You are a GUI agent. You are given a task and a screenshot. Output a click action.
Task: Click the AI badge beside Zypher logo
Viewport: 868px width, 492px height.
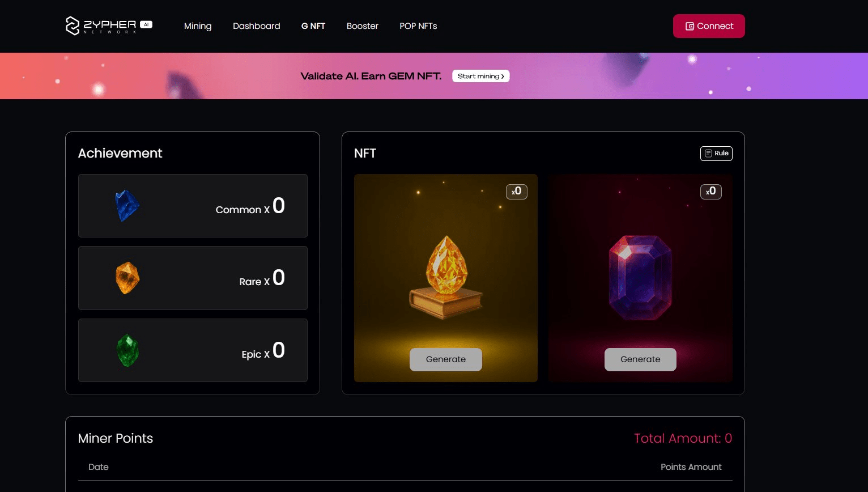(x=146, y=24)
